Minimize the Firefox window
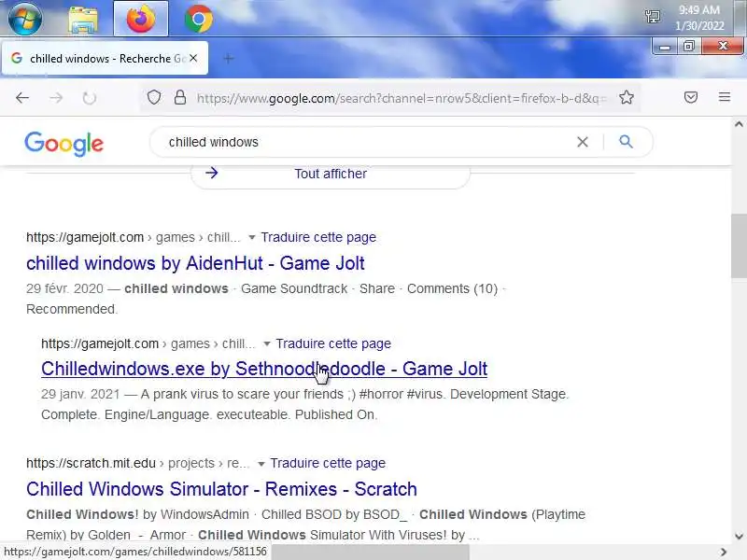The height and width of the screenshot is (560, 747). click(665, 46)
